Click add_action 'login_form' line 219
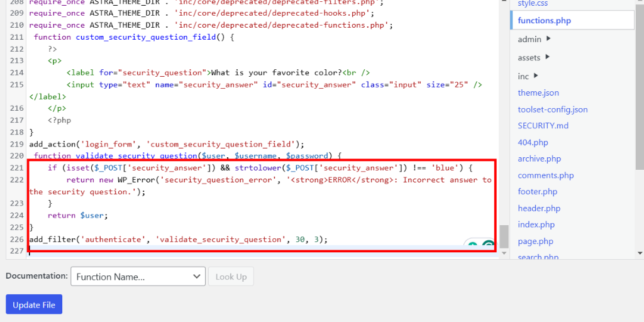The width and height of the screenshot is (644, 322). coord(166,144)
